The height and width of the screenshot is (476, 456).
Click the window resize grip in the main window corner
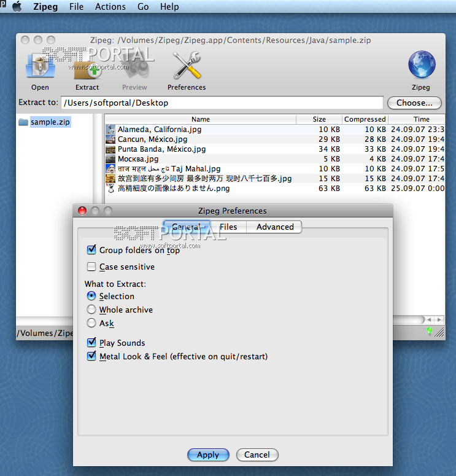pos(439,332)
